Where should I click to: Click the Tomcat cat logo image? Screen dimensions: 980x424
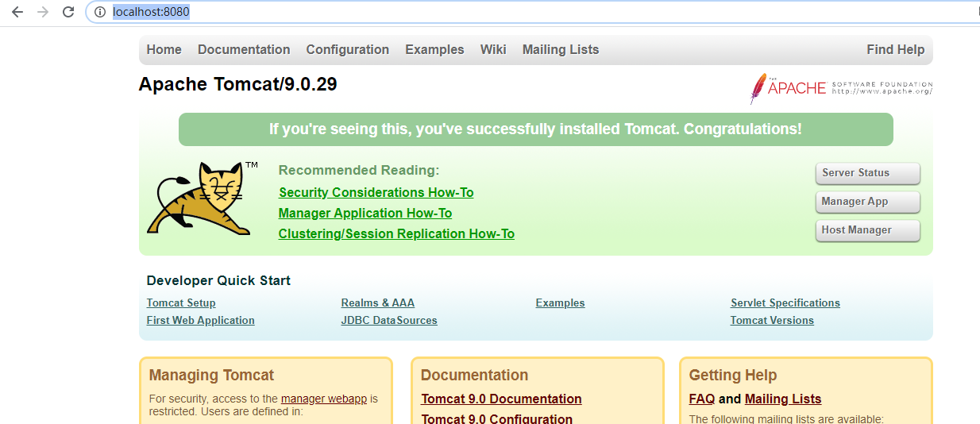point(202,199)
